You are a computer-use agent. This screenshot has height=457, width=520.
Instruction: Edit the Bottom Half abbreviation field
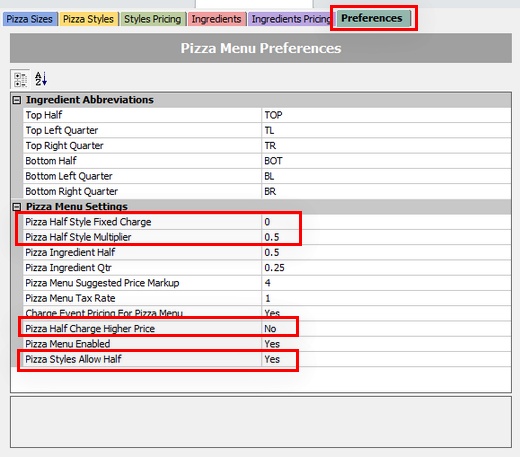coord(386,161)
